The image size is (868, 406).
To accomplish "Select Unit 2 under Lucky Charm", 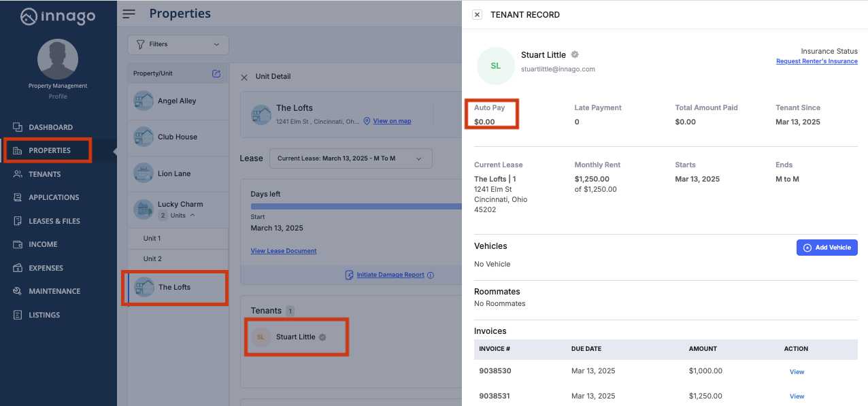I will (x=152, y=259).
